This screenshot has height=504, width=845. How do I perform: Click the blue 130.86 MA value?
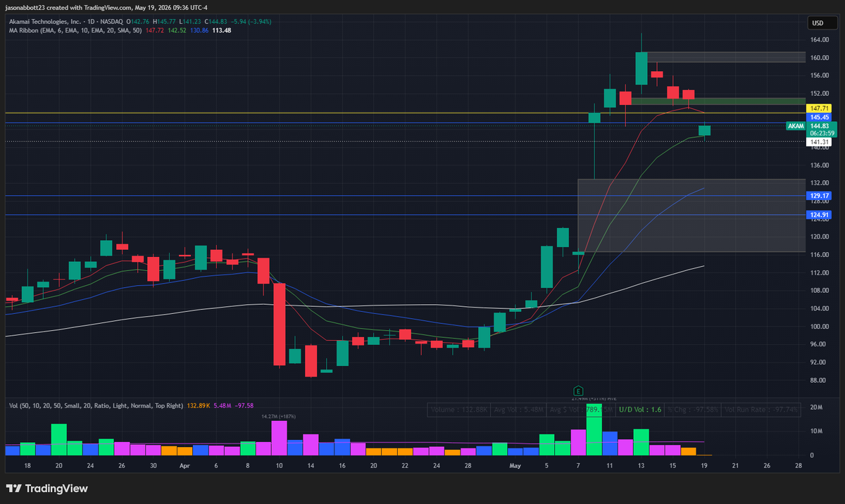[x=199, y=30]
